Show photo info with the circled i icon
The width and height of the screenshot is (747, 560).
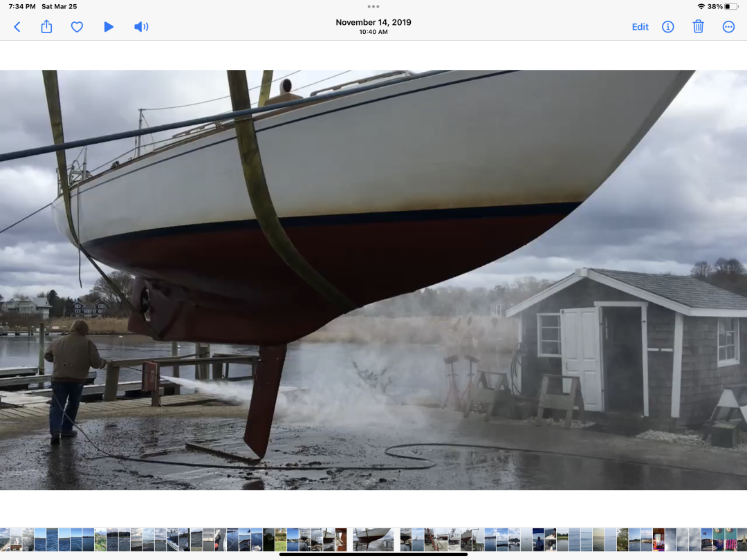point(668,27)
